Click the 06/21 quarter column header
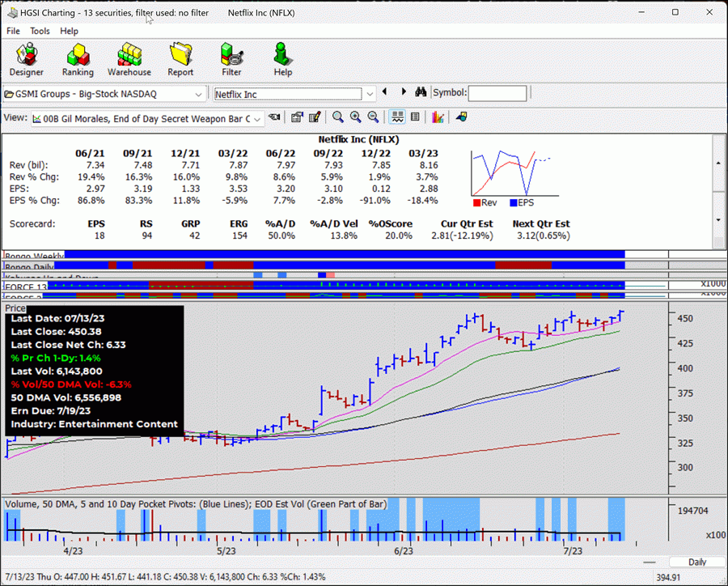 (x=90, y=153)
